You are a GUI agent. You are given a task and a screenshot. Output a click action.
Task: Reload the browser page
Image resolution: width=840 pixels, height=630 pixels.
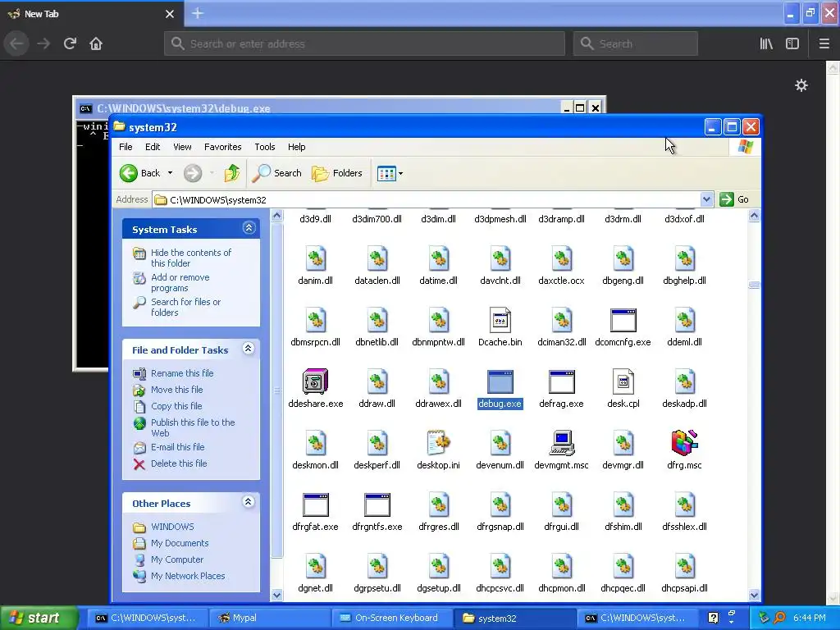(71, 43)
